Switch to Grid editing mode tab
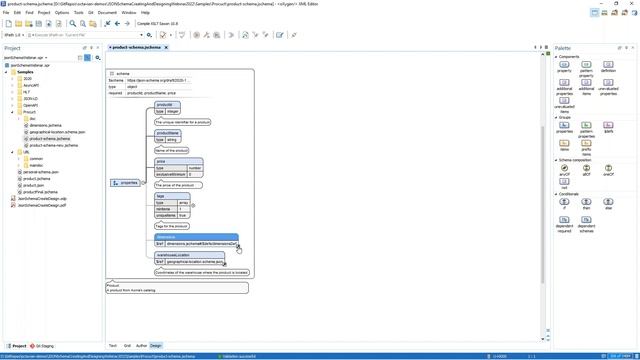The width and height of the screenshot is (640, 360). click(x=127, y=346)
